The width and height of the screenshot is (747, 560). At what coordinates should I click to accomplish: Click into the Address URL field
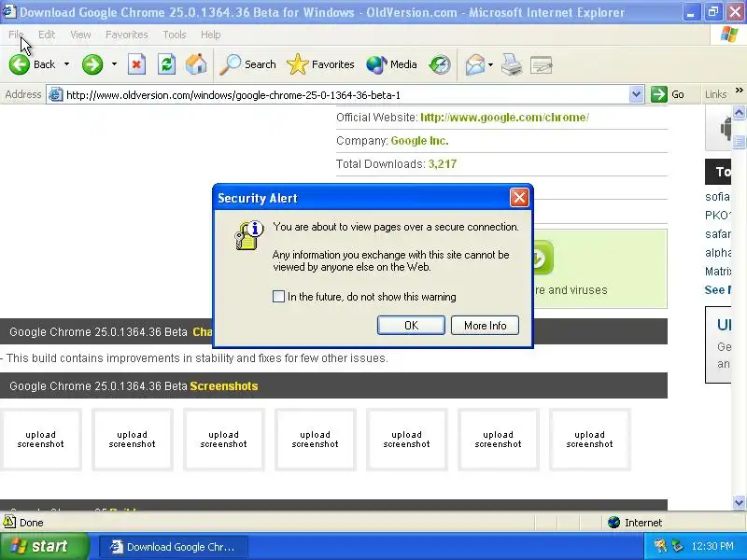(345, 95)
